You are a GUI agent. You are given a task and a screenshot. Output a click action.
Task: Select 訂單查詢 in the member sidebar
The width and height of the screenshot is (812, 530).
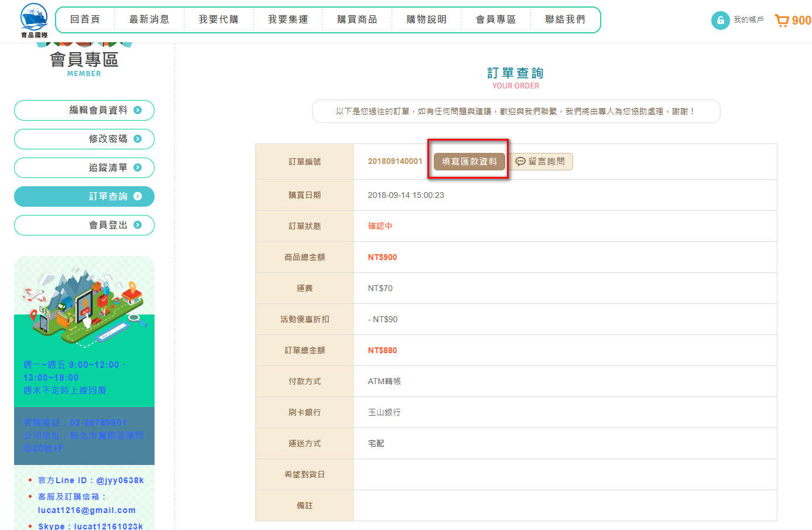coord(84,196)
